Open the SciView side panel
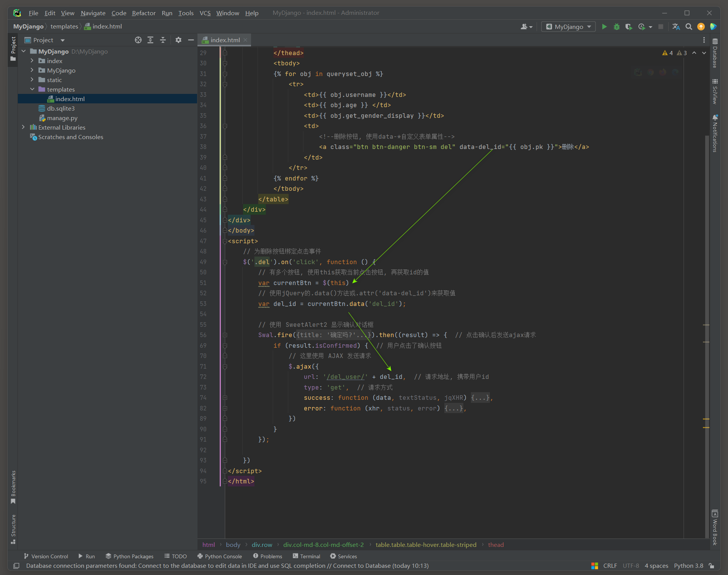This screenshot has height=575, width=728. point(715,91)
